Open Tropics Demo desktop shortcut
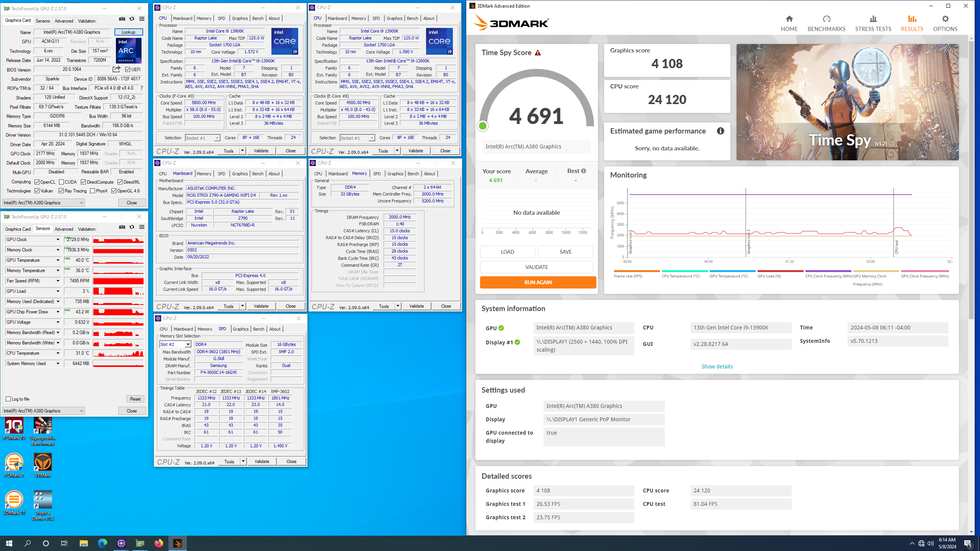980x551 pixels. tap(43, 505)
